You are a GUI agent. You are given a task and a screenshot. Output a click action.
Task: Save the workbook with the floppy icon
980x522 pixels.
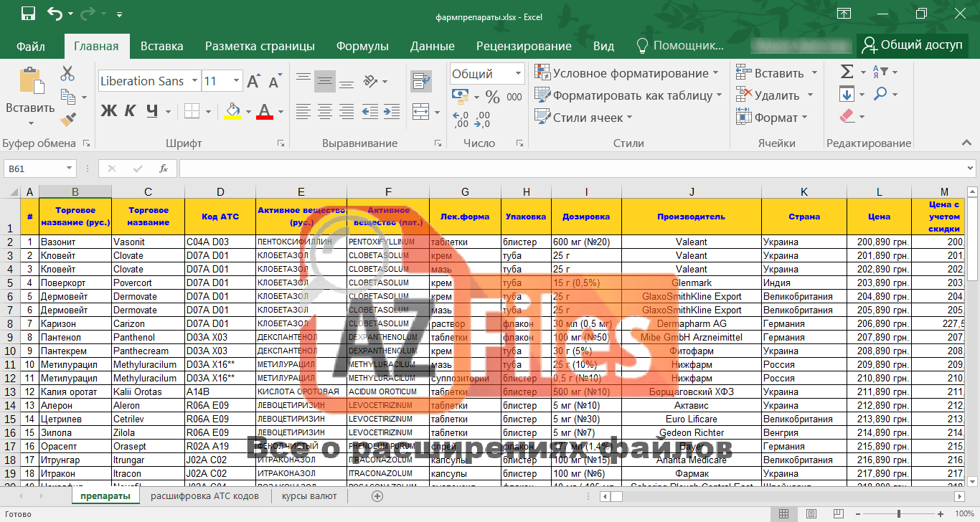[x=28, y=13]
